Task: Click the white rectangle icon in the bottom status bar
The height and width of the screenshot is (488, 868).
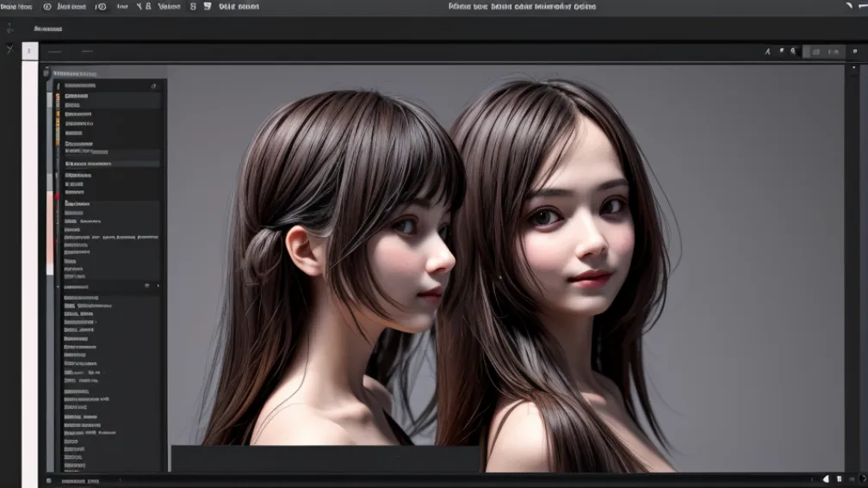Action: point(840,479)
